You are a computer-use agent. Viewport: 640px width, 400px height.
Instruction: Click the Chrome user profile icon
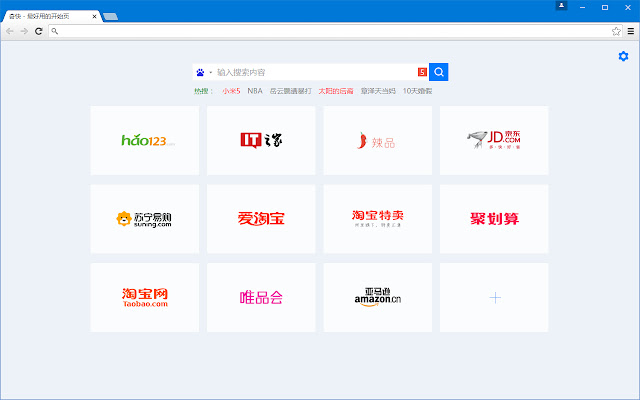562,6
